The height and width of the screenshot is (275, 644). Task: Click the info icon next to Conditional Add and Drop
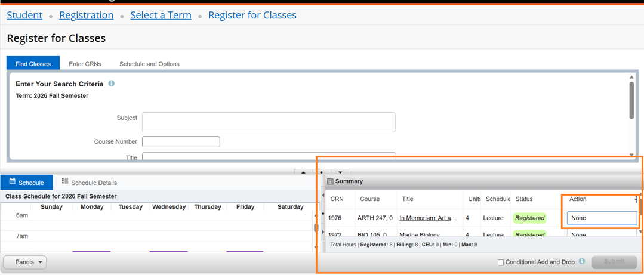[581, 261]
